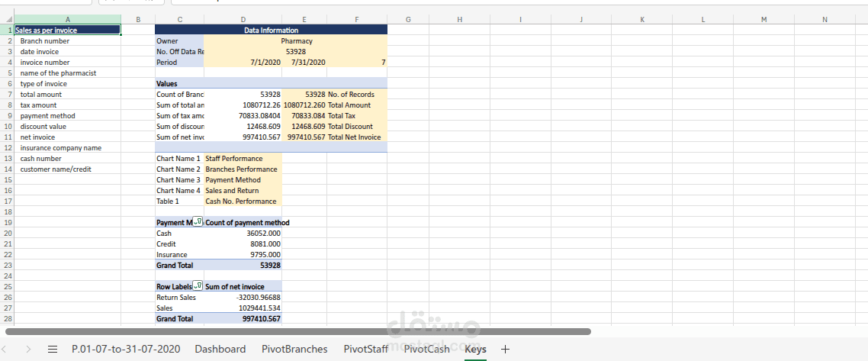Select column header H
The height and width of the screenshot is (361, 868).
(460, 20)
